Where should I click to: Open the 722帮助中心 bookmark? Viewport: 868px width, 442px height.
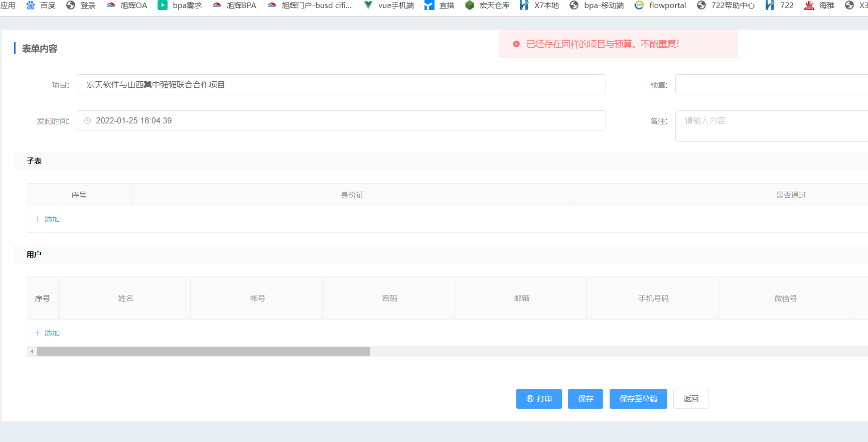726,6
